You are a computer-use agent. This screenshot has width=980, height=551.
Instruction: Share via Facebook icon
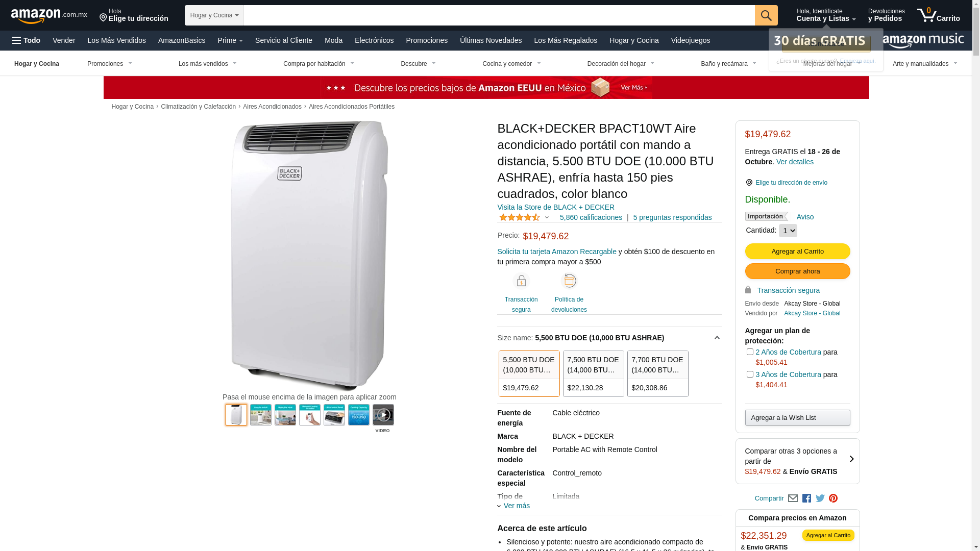pos(806,498)
